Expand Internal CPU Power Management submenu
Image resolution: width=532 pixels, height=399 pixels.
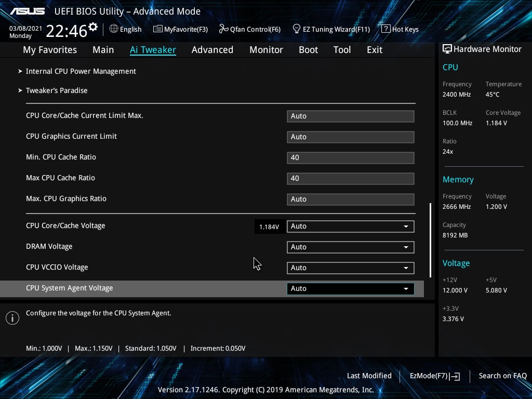click(x=81, y=71)
